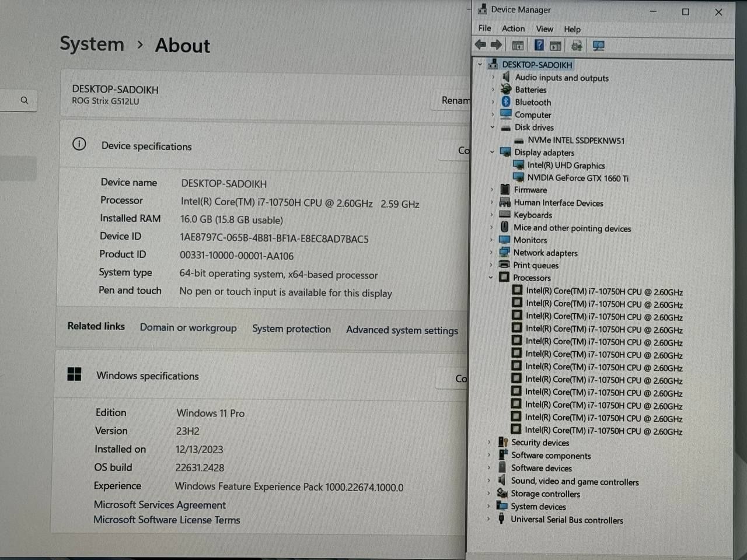Expand the Network adapters category
The image size is (747, 560).
click(x=491, y=252)
